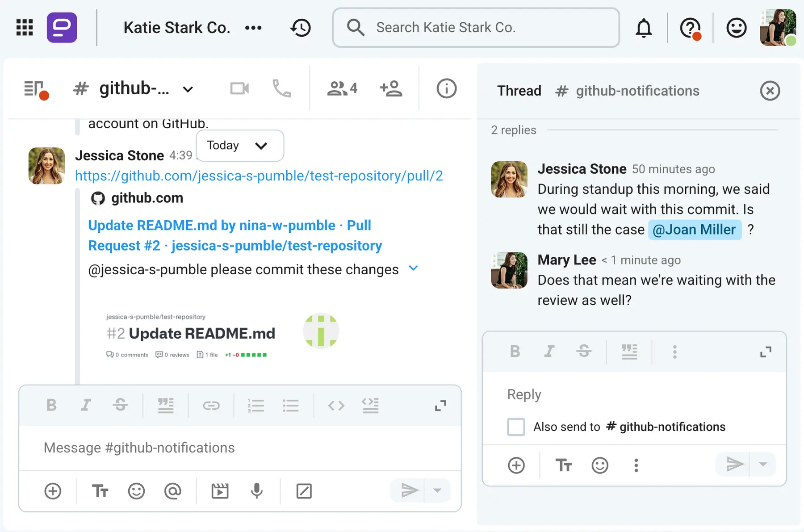The height and width of the screenshot is (532, 804).
Task: Toggle bold in the thread reply editor
Action: [515, 352]
